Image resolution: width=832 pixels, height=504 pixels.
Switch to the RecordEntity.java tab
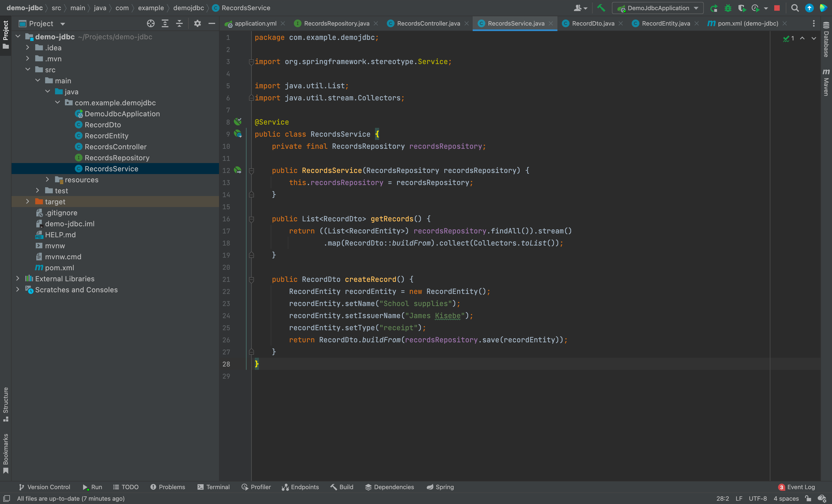point(666,23)
